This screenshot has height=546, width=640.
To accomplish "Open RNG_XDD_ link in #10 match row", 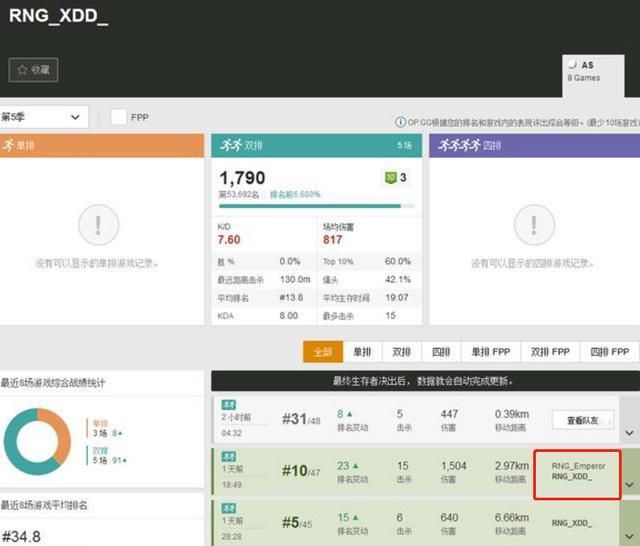I will coord(571,476).
